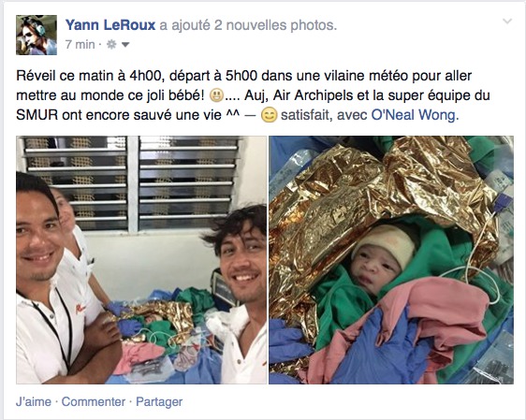Expand the privacy audience dropdown arrow
Screen dimensions: 526x420
(125, 45)
